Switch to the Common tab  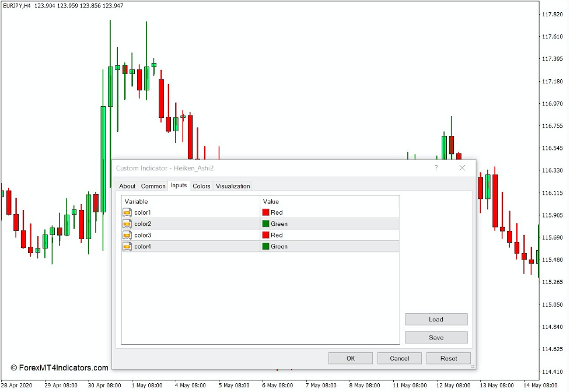click(153, 186)
